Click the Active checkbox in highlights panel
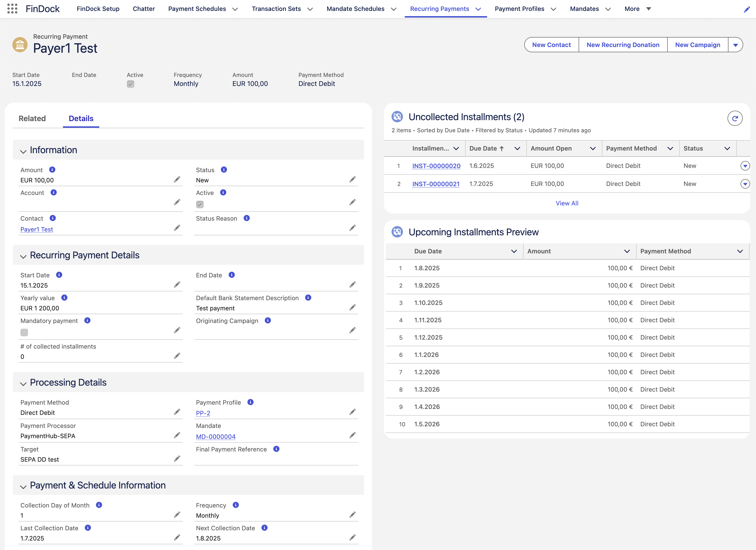 click(131, 84)
